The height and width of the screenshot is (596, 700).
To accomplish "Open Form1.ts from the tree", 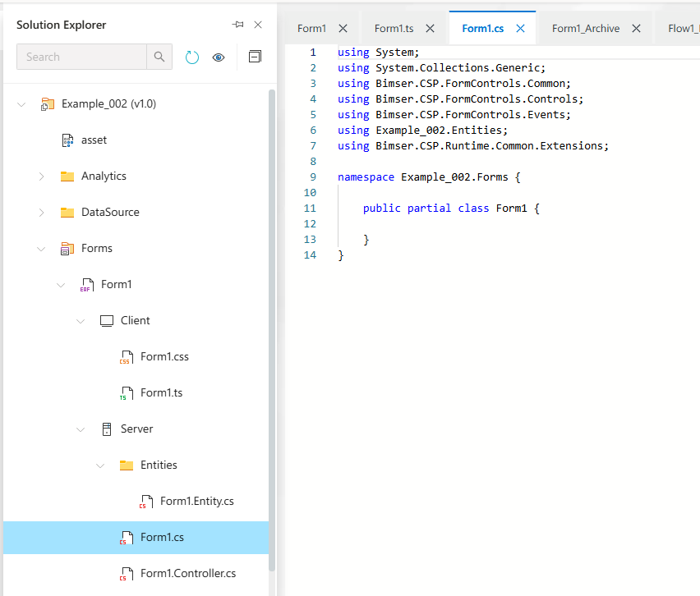I will click(162, 393).
